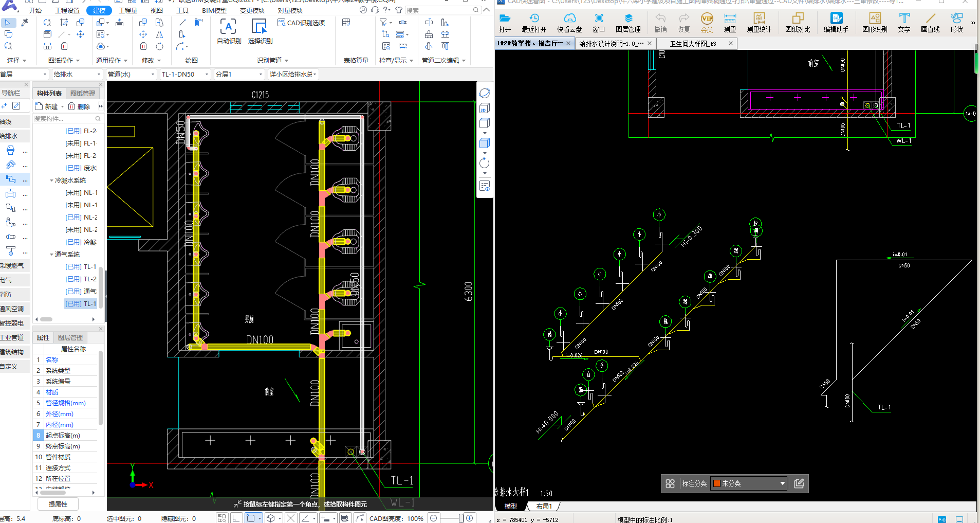
Task: Switch to the 图纸管理 panel tab
Action: point(83,93)
